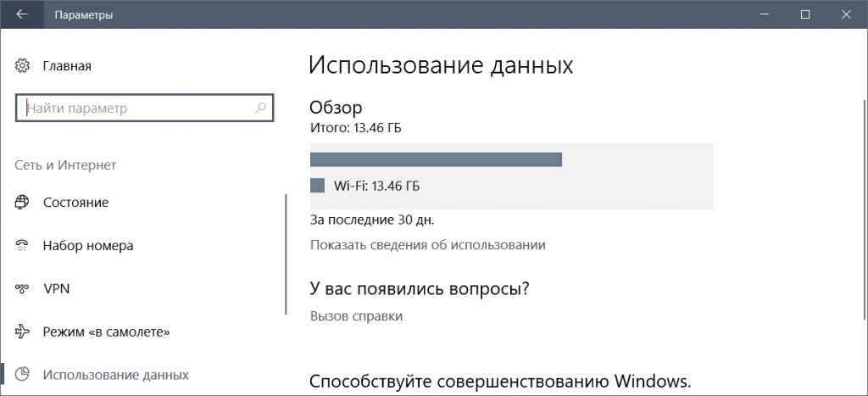Click the Найти параметр search field
The height and width of the screenshot is (396, 868).
pyautogui.click(x=136, y=109)
